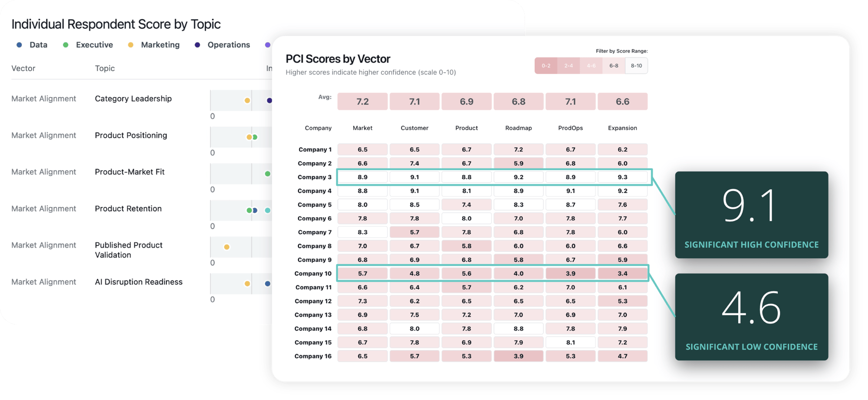Toggle the 2-4 score range filter

tap(569, 66)
